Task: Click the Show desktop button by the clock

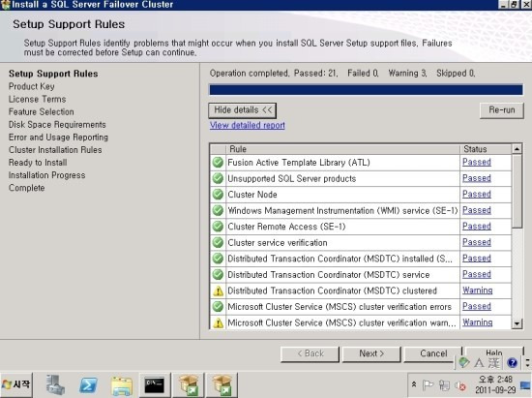Action: tap(525, 385)
